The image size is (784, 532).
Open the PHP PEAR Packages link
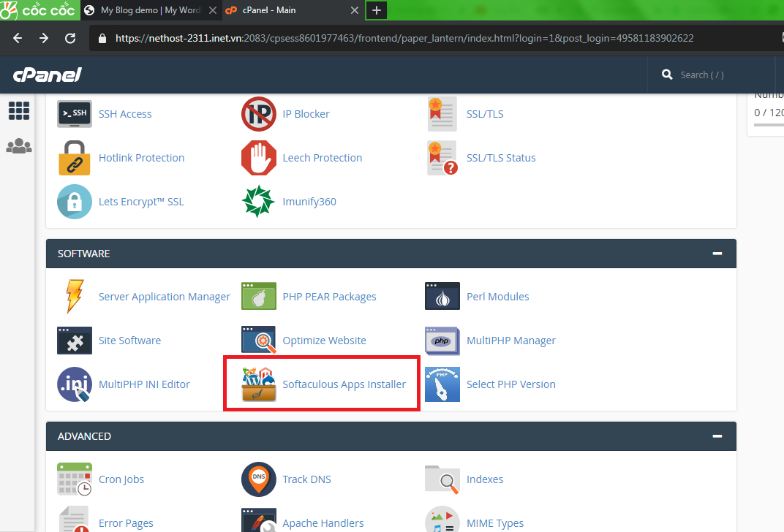[330, 297]
